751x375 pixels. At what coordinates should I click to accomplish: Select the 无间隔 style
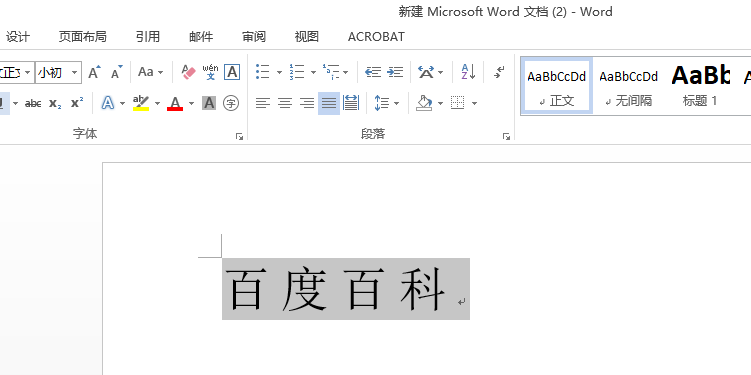click(x=628, y=86)
